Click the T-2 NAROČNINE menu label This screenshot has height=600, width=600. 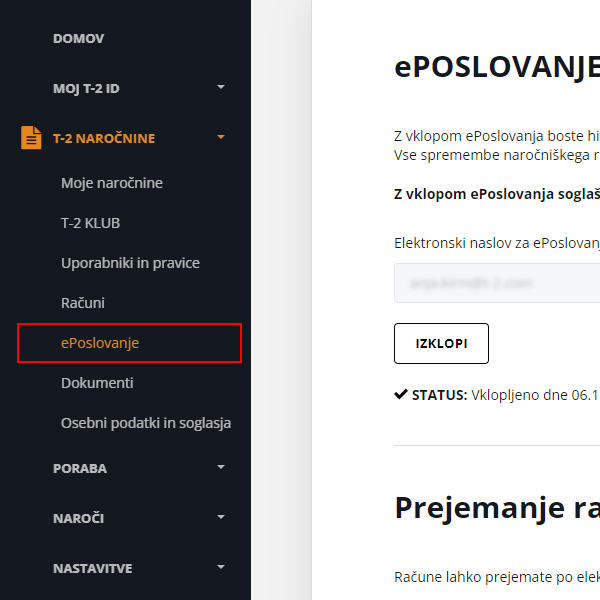pyautogui.click(x=104, y=138)
